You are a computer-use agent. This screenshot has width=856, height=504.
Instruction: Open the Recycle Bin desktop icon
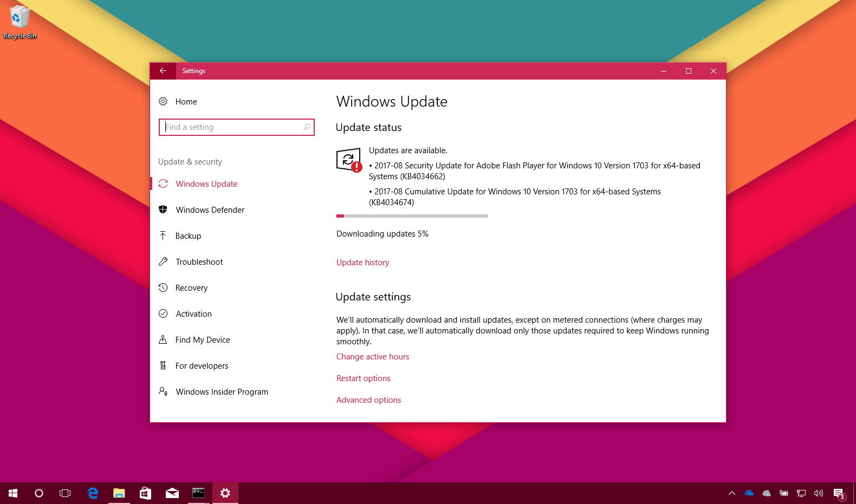[x=20, y=22]
